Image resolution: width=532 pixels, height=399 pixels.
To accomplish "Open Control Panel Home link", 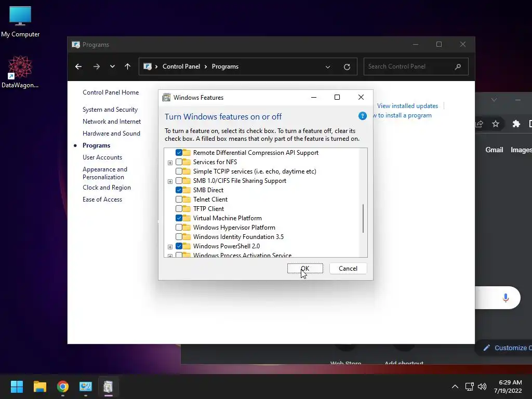I will click(111, 92).
